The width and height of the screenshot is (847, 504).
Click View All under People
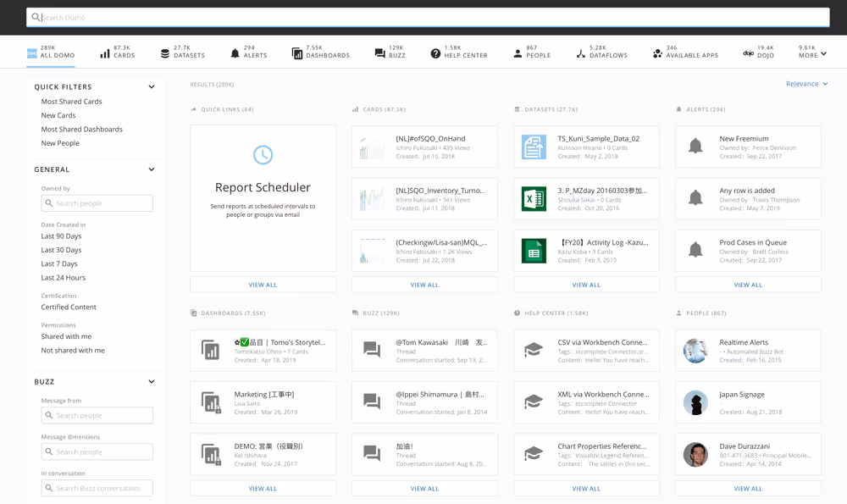pyautogui.click(x=748, y=489)
